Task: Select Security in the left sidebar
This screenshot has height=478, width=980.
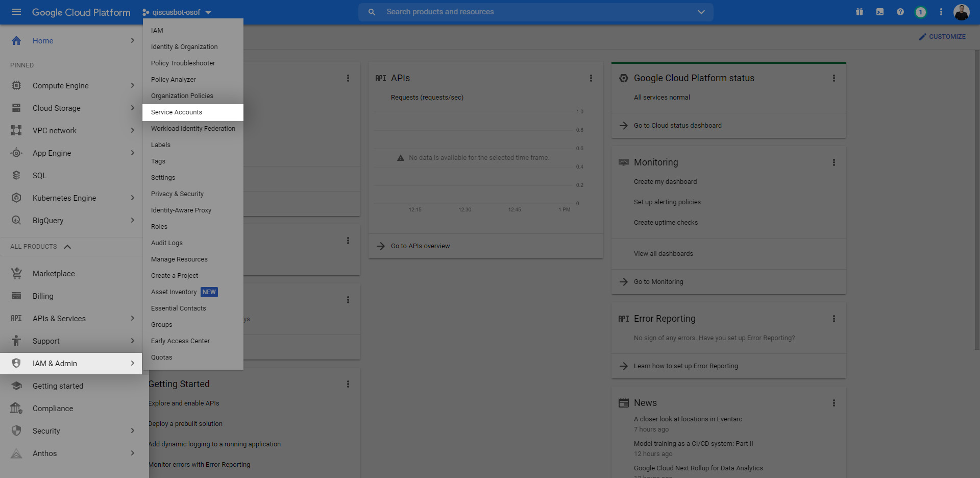Action: (x=47, y=431)
